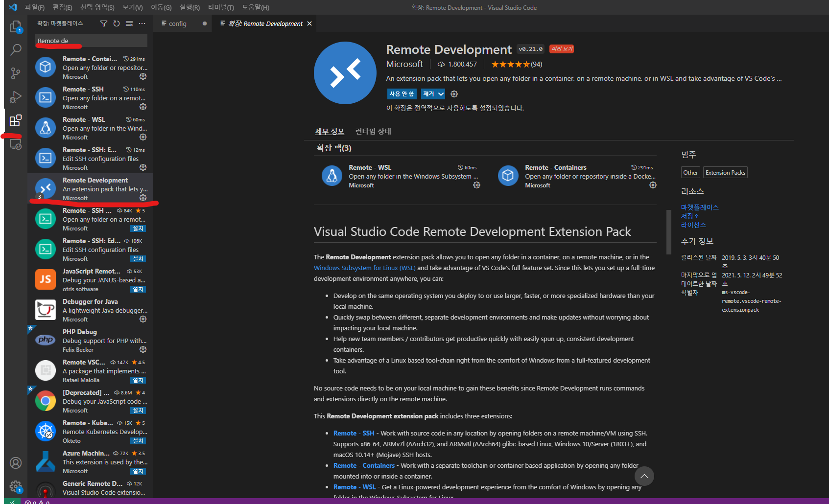Screen dimensions: 829x504
Task: Click scroll-to-top chevron button
Action: point(644,476)
